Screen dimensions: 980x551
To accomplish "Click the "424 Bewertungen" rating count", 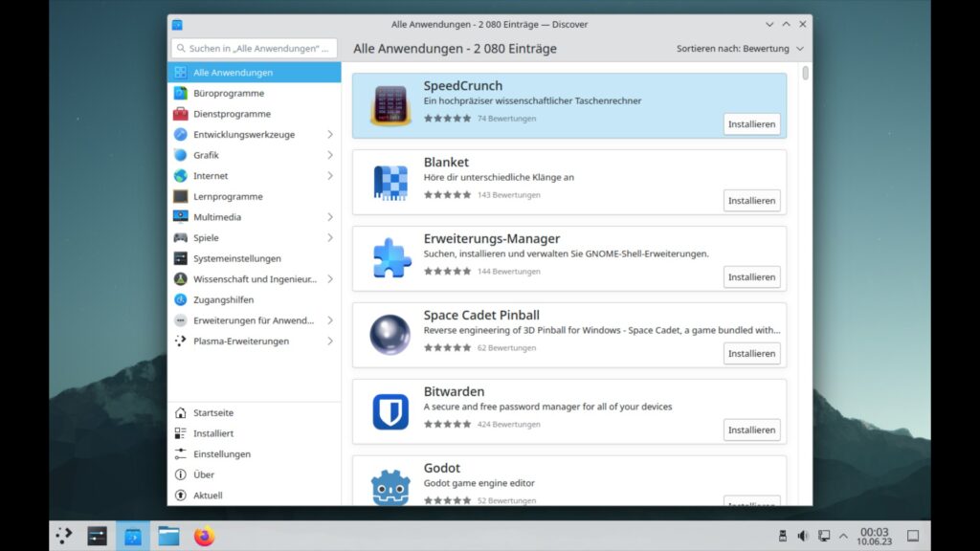I will click(x=509, y=425).
